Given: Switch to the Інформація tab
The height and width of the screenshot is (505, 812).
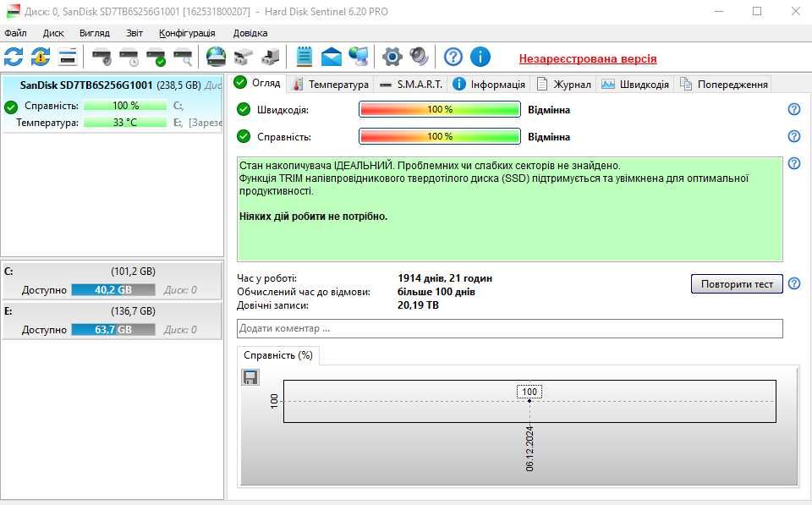Looking at the screenshot, I should click(489, 84).
